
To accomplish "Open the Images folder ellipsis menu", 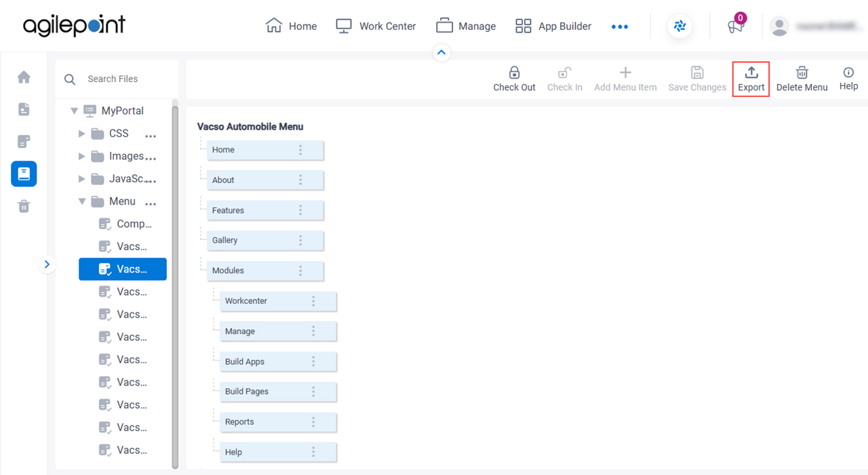I will (x=152, y=159).
